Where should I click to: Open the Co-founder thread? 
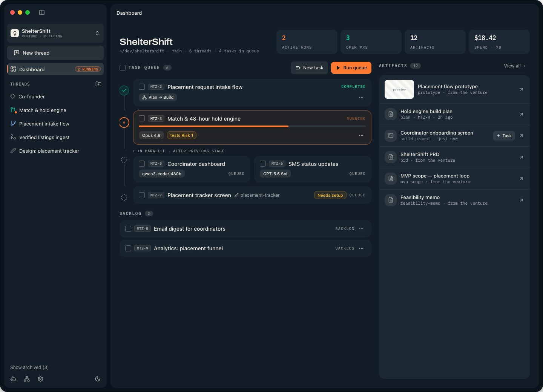(55, 96)
